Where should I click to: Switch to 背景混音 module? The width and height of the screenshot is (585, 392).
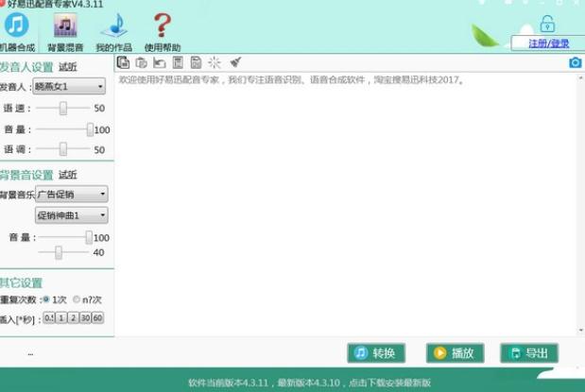coord(65,32)
